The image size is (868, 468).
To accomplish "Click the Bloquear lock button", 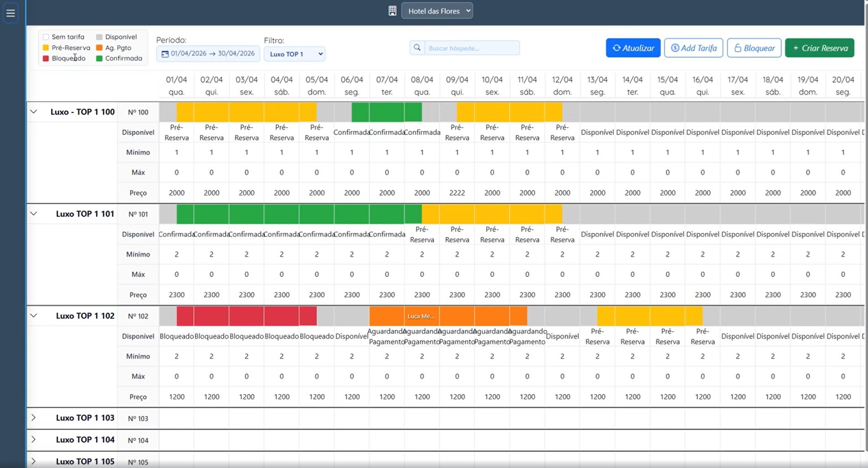I will pos(754,48).
